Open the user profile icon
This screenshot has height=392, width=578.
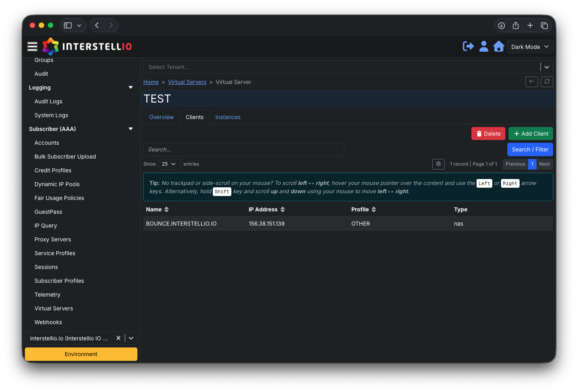click(484, 47)
